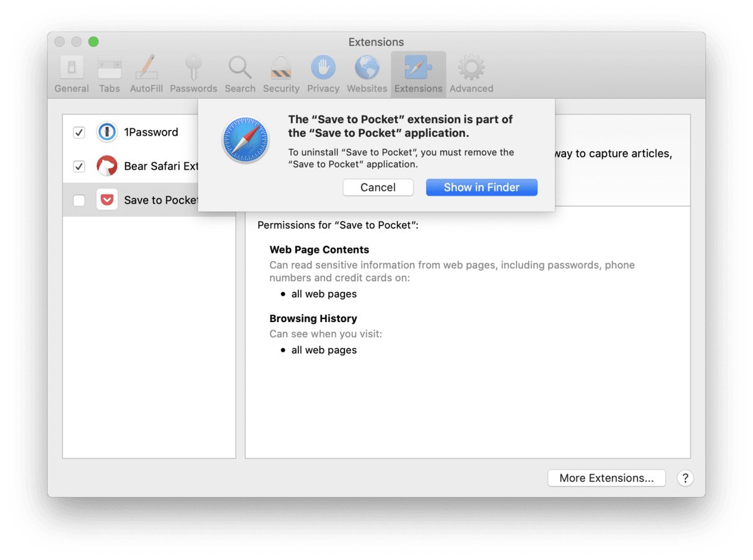
Task: Switch to the General tab label
Action: pos(72,89)
